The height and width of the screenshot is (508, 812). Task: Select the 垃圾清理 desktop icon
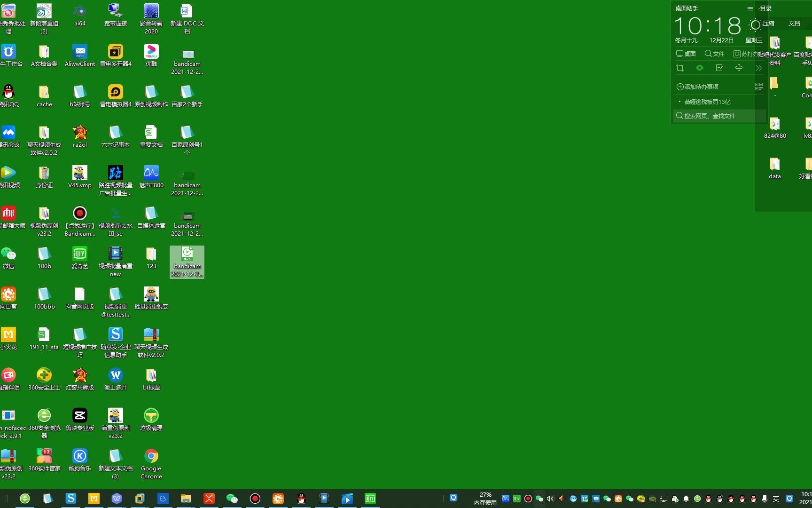coord(151,420)
